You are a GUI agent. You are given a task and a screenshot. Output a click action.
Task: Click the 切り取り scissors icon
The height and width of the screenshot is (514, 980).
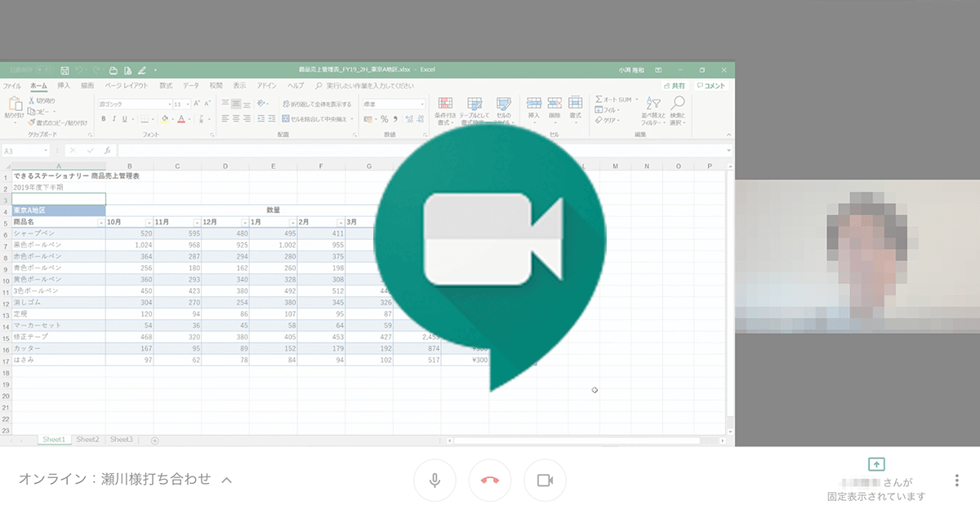31,100
